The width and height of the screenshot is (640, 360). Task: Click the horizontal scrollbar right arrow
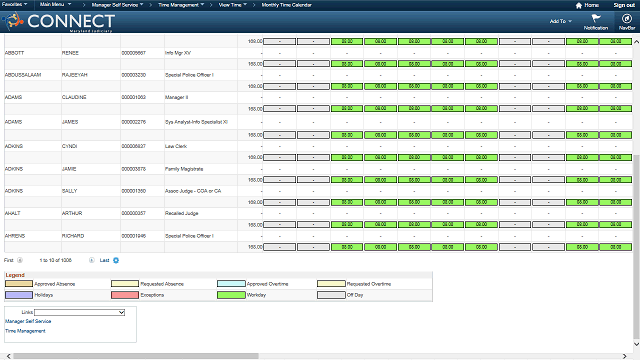(624, 356)
